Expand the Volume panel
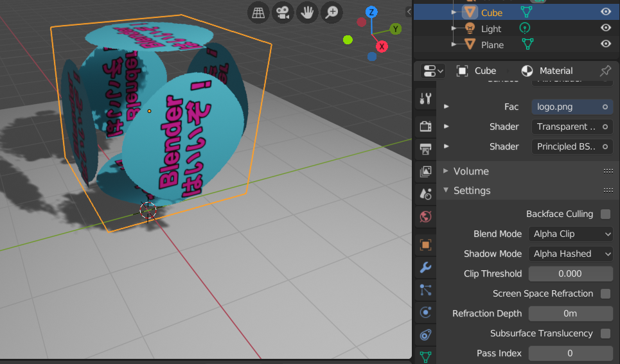620x364 pixels. coord(446,171)
